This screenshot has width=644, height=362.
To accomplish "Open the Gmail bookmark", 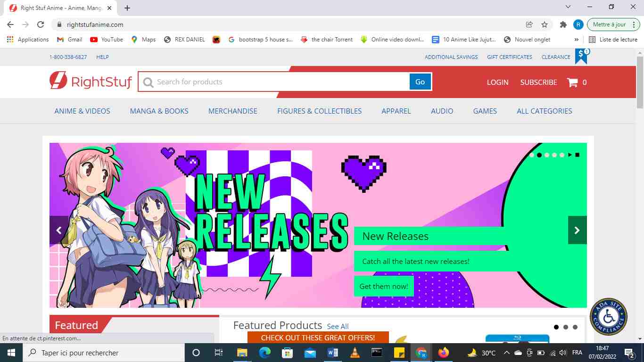I will (x=69, y=40).
